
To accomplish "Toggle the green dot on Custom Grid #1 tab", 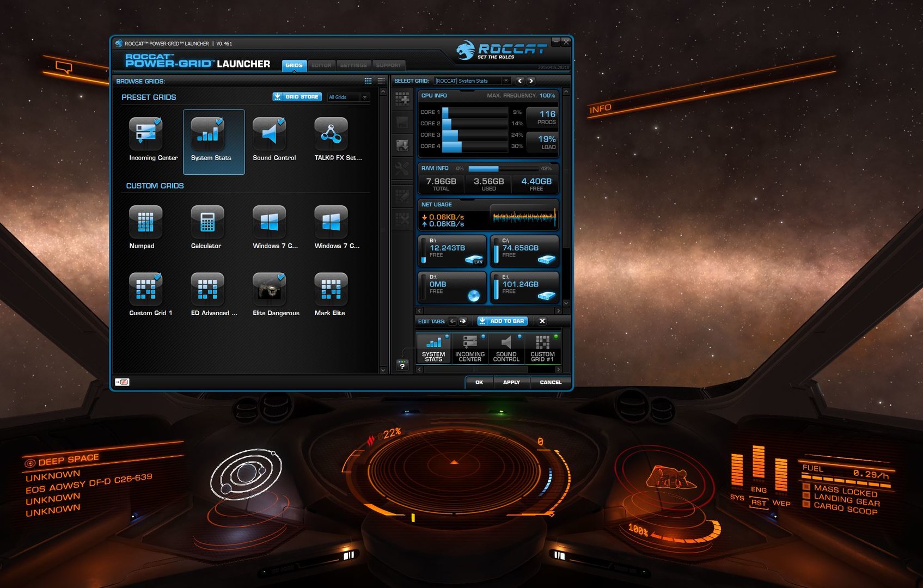I will click(556, 336).
